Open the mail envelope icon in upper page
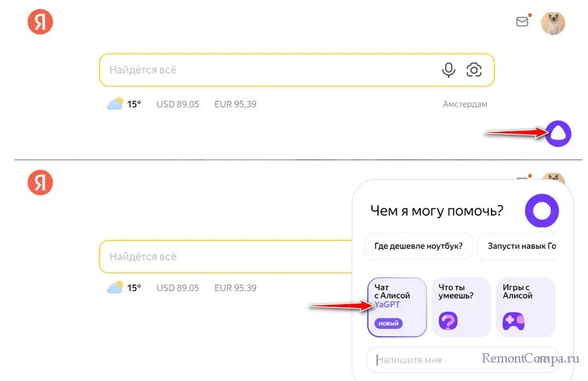 tap(522, 22)
